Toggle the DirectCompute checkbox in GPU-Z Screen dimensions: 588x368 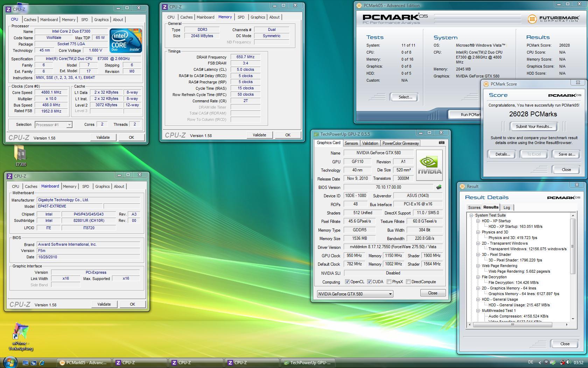coord(408,282)
